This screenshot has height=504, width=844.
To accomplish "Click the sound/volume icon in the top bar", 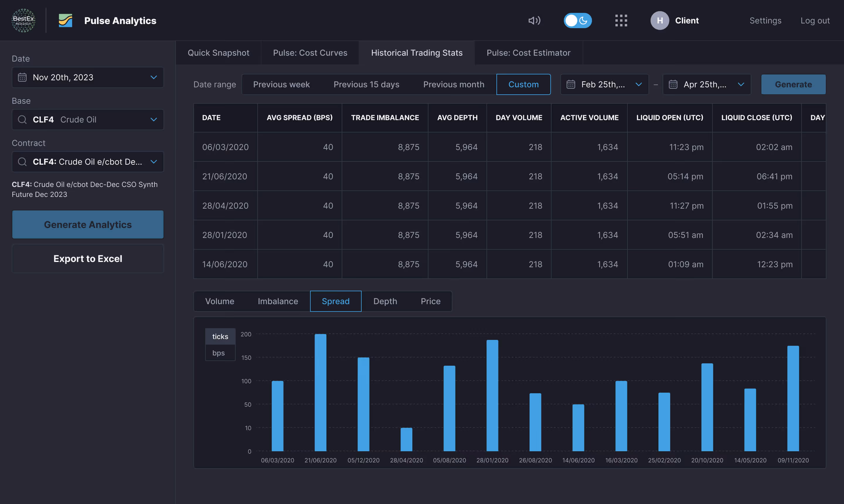I will click(x=534, y=21).
